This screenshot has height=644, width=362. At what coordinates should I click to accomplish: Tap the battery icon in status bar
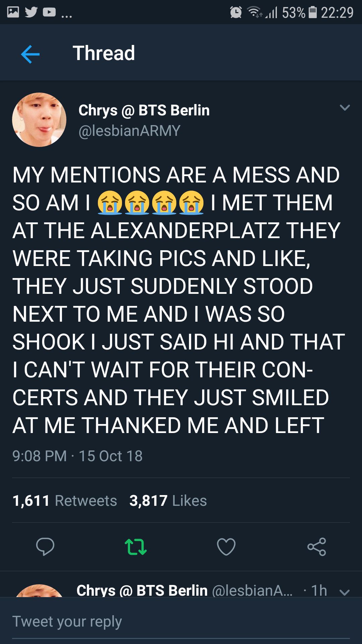tap(312, 12)
